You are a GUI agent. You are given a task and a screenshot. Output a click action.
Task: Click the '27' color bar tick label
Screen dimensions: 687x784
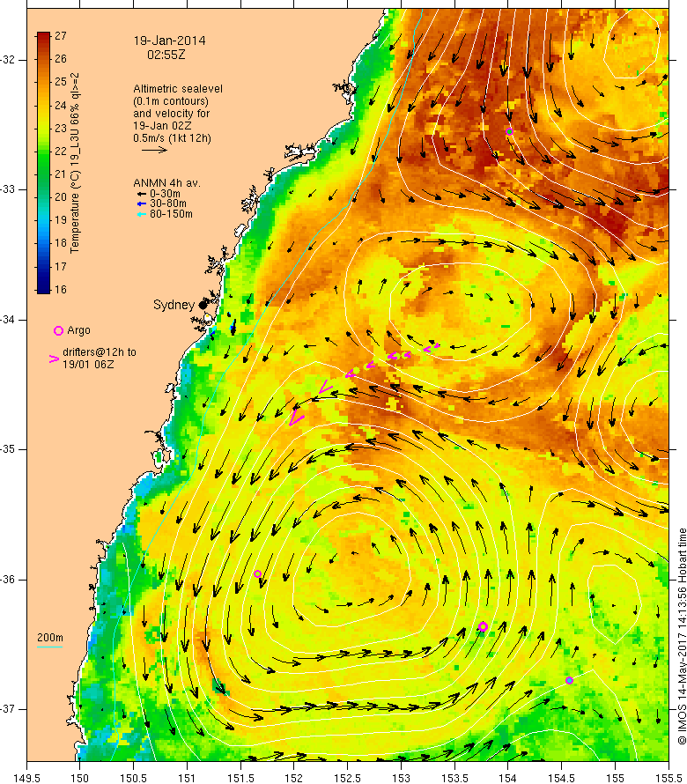[x=61, y=35]
